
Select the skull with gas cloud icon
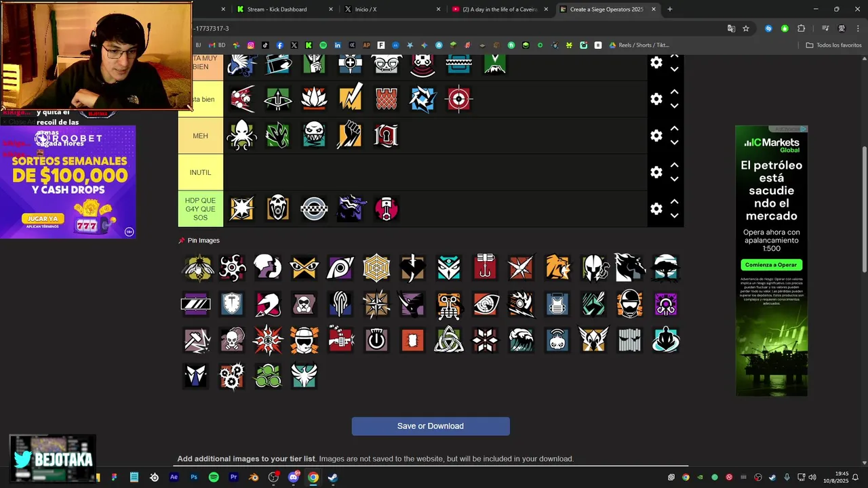point(232,340)
